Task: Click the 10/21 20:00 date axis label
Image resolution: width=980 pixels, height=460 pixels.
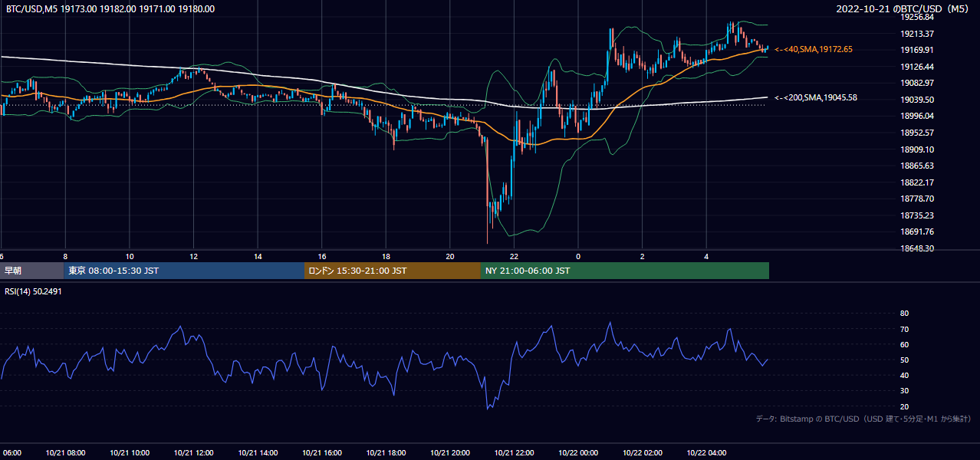Action: tap(450, 453)
